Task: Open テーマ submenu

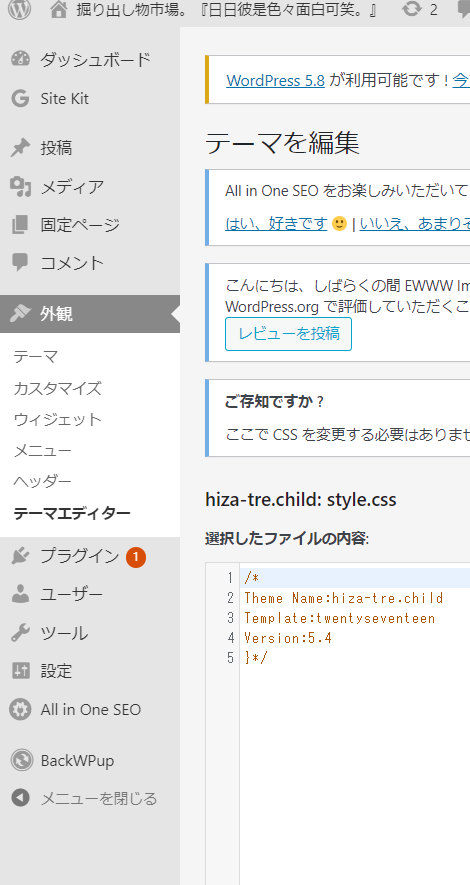Action: coord(36,357)
